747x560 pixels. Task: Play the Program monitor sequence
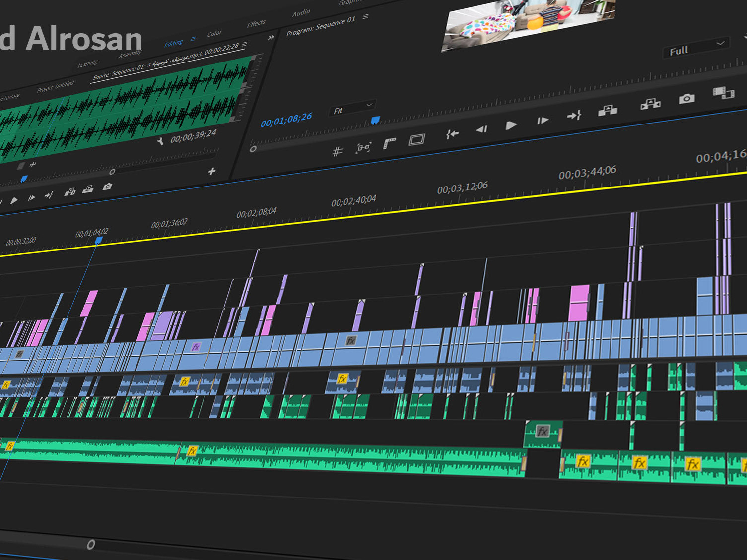click(511, 125)
